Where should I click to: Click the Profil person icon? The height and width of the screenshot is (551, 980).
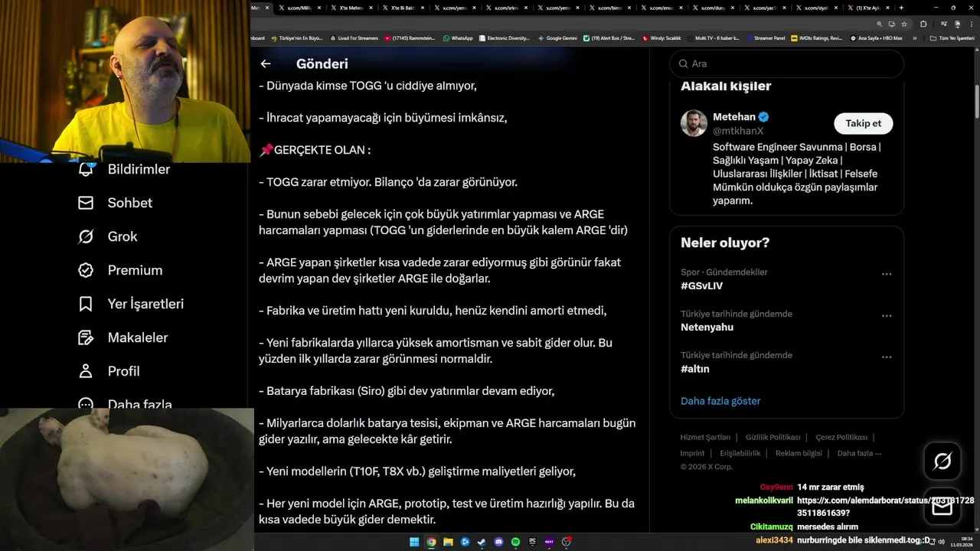(86, 371)
